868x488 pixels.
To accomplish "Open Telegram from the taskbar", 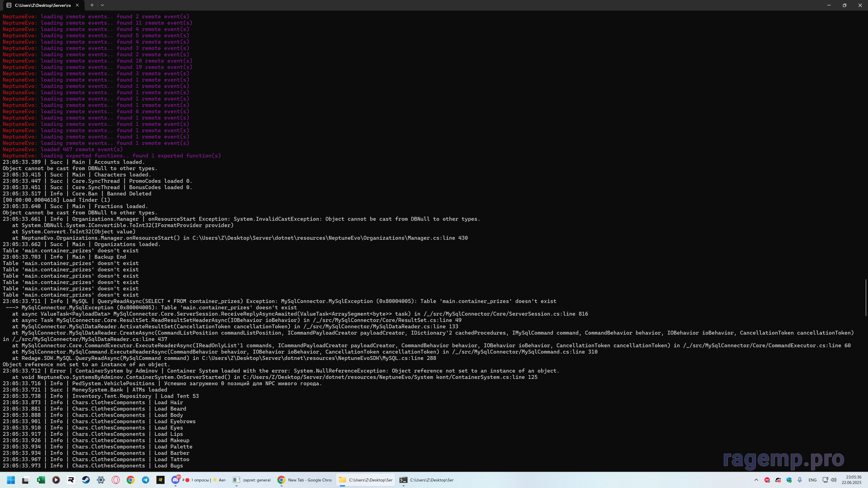I will pos(146,480).
